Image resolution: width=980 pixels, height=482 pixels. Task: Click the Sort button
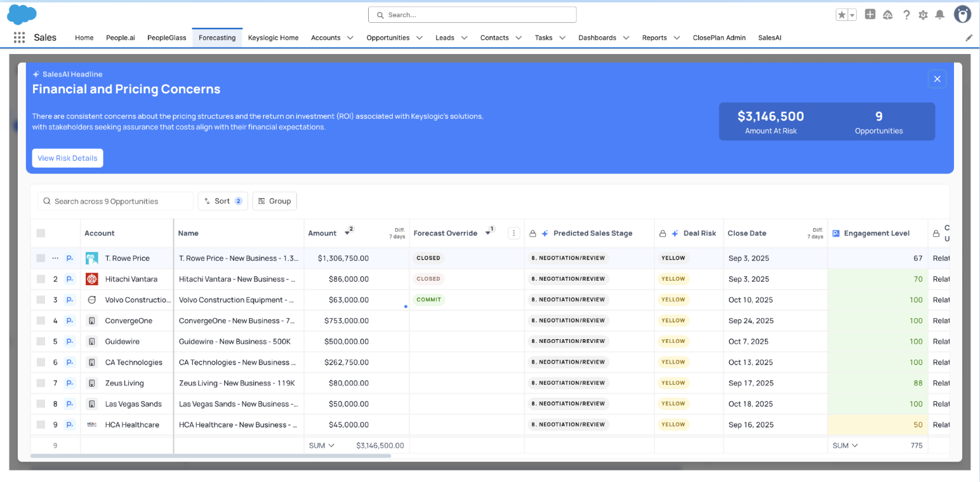point(222,201)
